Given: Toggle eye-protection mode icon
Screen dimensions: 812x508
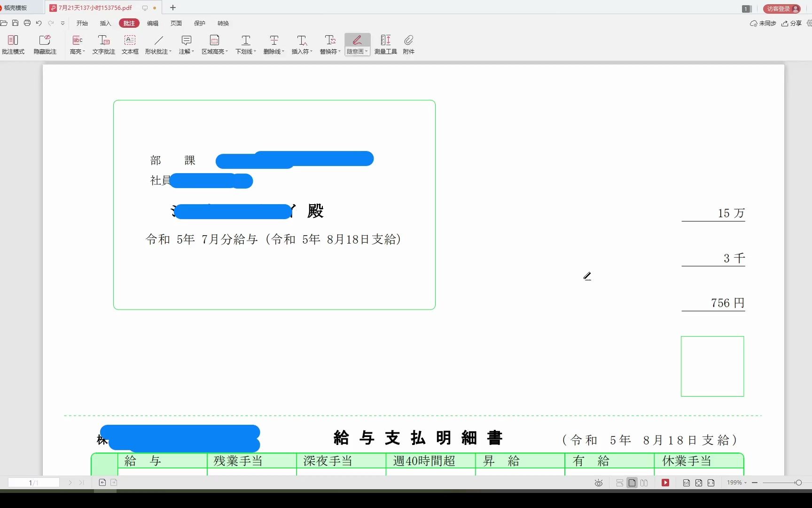Looking at the screenshot, I should click(599, 483).
